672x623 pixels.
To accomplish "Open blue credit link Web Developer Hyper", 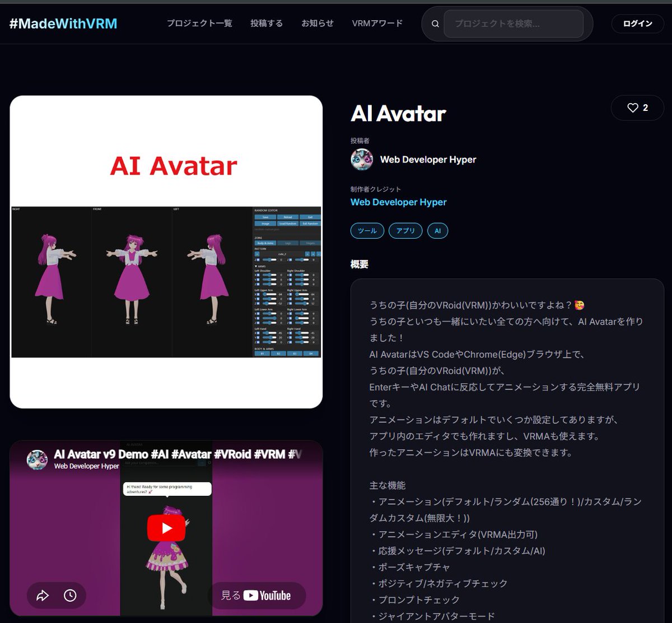I will (399, 202).
